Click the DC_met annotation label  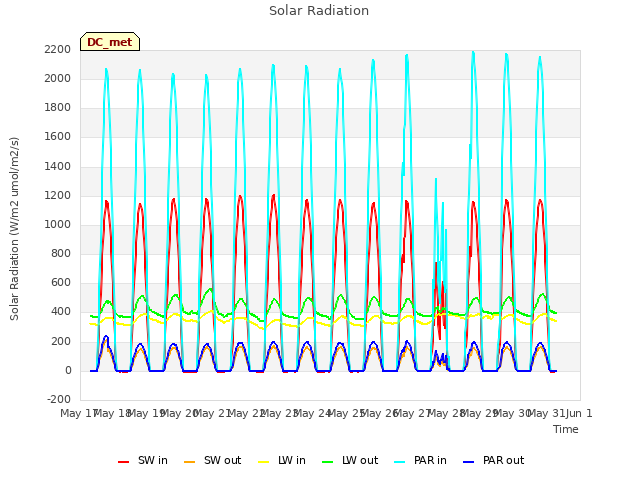(x=110, y=42)
